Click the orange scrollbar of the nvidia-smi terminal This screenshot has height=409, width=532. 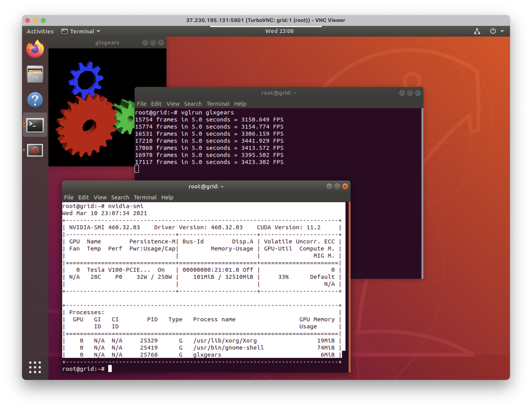350,287
